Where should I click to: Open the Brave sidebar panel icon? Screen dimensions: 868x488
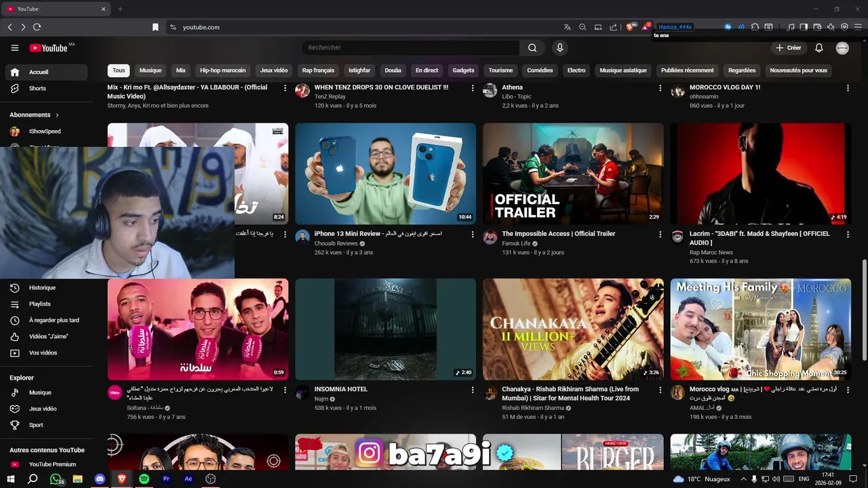pyautogui.click(x=804, y=27)
